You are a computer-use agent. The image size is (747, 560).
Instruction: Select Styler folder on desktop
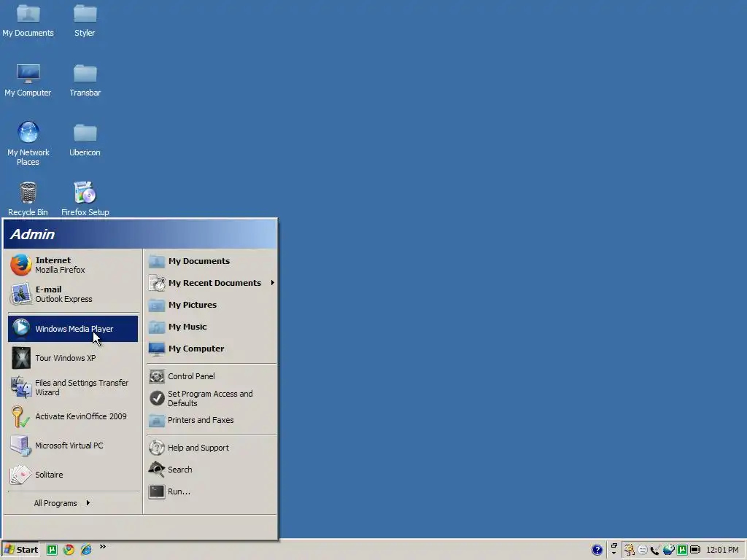(85, 21)
